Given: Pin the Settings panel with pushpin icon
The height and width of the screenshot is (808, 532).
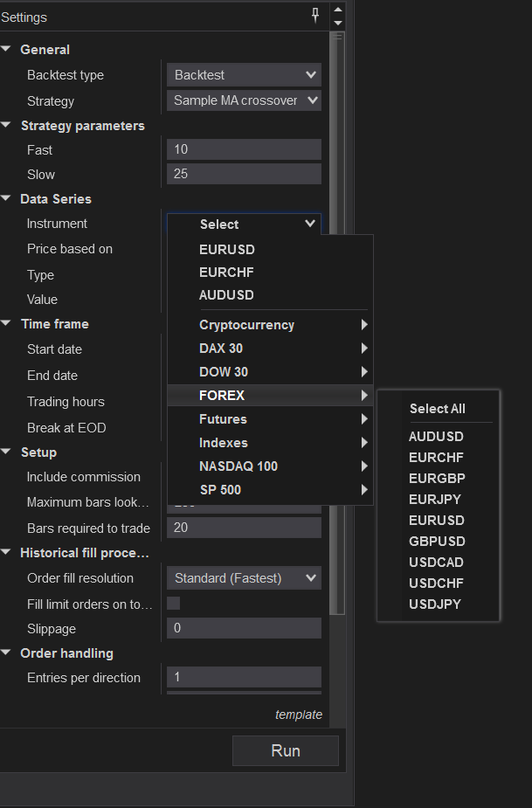Looking at the screenshot, I should 315,15.
